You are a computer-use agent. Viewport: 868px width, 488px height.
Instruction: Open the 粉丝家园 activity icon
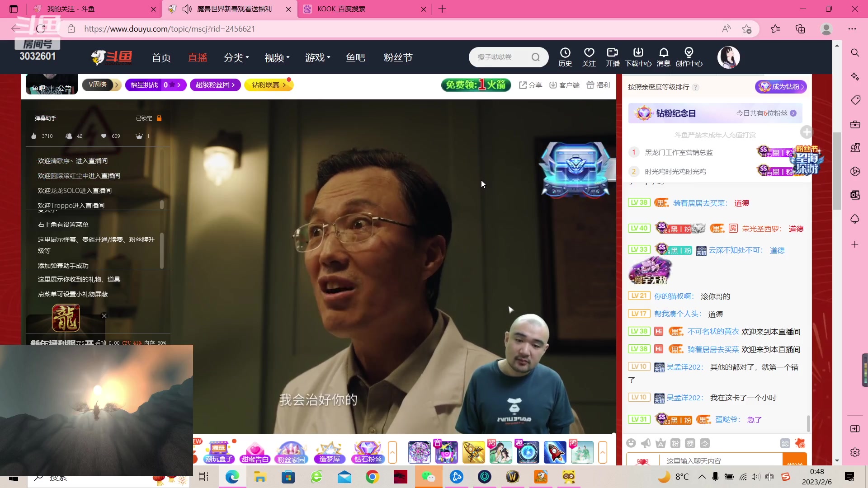point(291,452)
